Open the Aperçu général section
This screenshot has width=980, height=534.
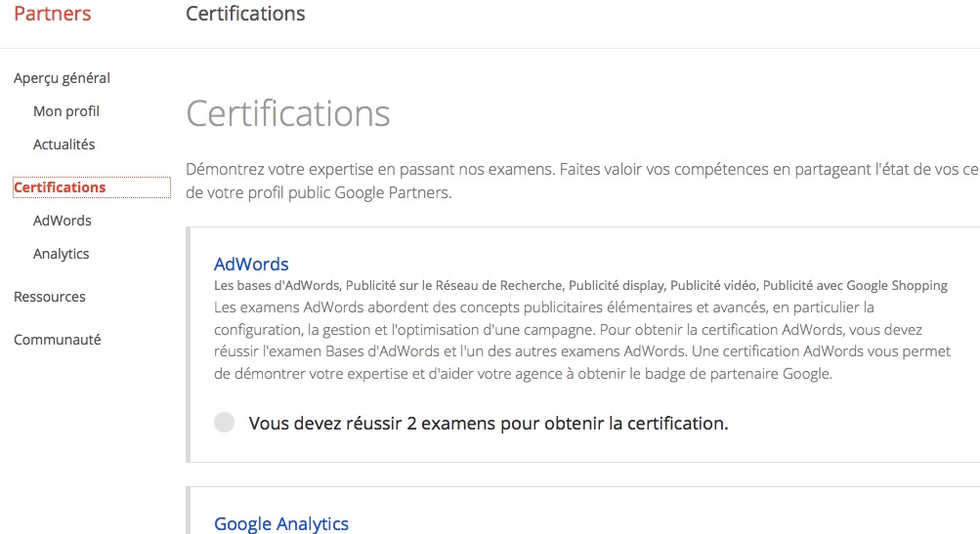click(x=62, y=78)
